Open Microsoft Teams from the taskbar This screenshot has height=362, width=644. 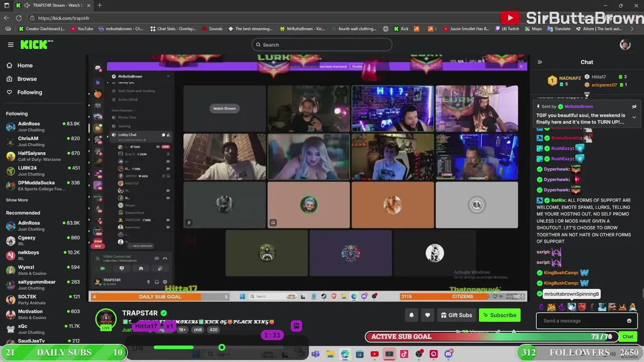(x=315, y=354)
